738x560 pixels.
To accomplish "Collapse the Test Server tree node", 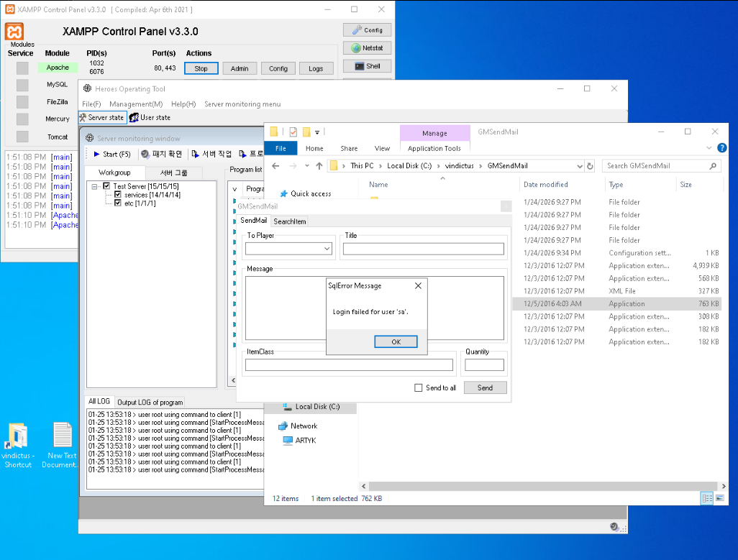I will coord(95,187).
